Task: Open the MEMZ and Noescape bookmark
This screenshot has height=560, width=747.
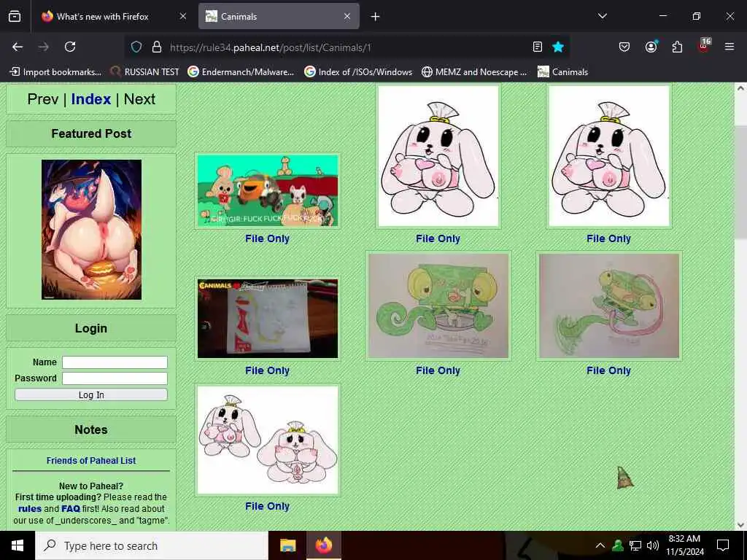Action: click(474, 72)
